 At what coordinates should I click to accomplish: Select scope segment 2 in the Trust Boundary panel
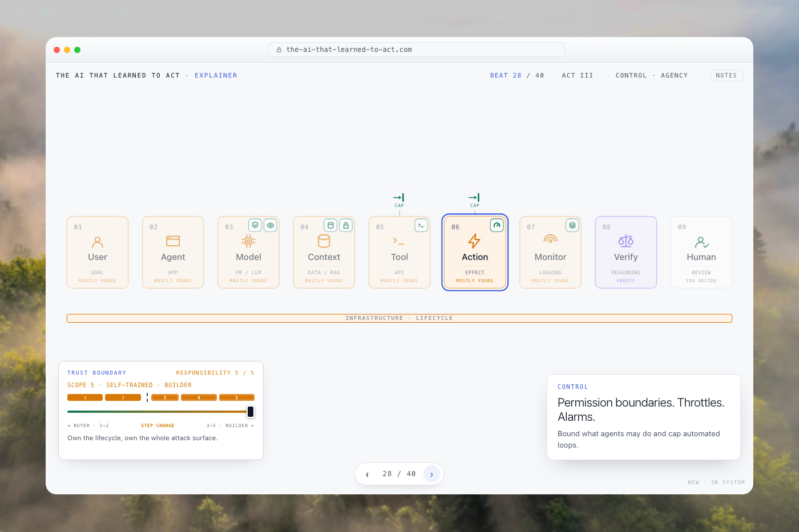[123, 397]
